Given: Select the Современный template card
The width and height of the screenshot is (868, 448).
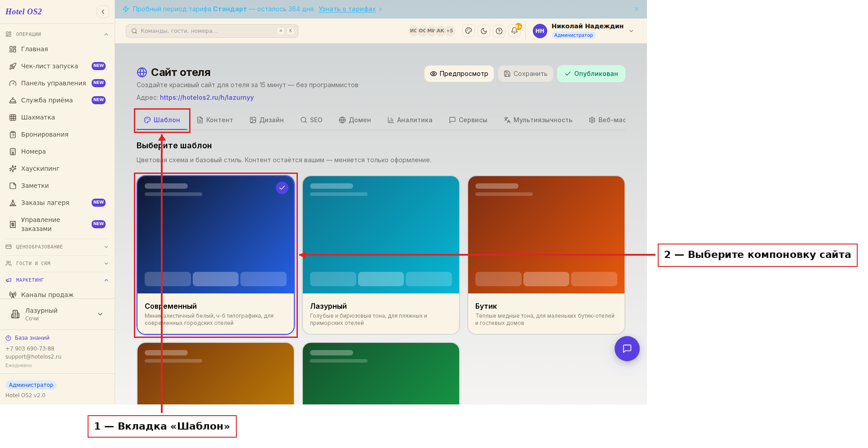Looking at the screenshot, I should (x=216, y=255).
